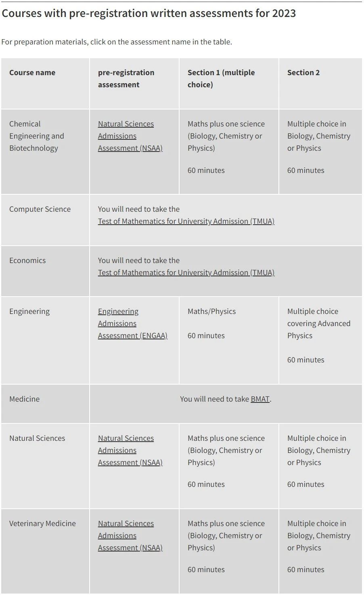364x598 pixels.
Task: Select the "Section 2" column header
Action: point(303,73)
